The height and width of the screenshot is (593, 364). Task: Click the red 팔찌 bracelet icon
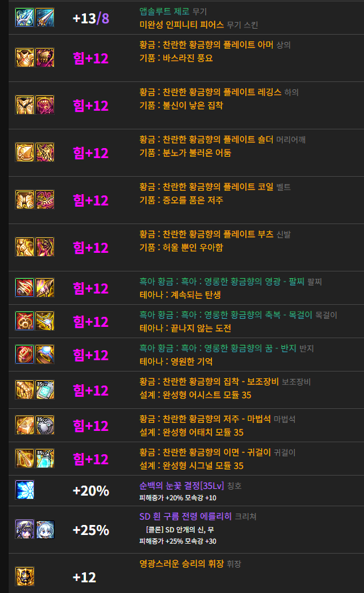point(25,287)
